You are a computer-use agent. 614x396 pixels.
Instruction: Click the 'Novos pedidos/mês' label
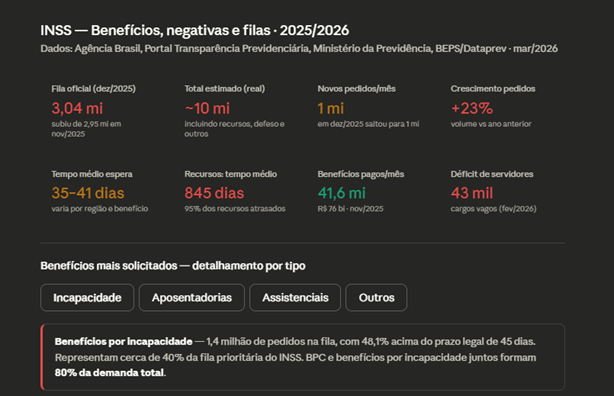356,89
